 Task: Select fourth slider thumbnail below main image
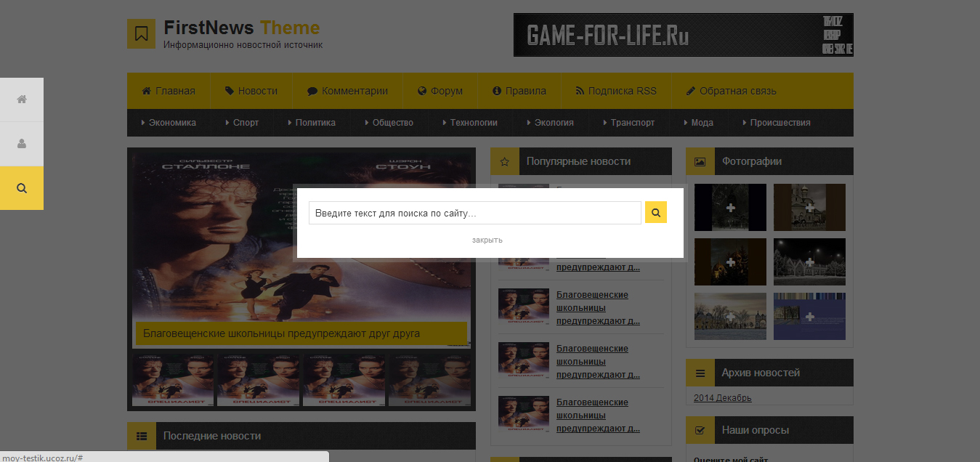429,379
